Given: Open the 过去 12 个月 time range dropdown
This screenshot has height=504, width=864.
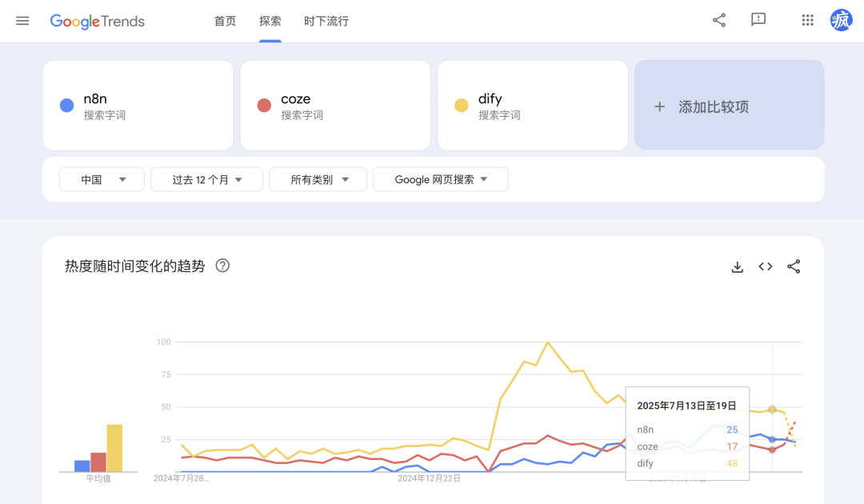Looking at the screenshot, I should tap(206, 180).
